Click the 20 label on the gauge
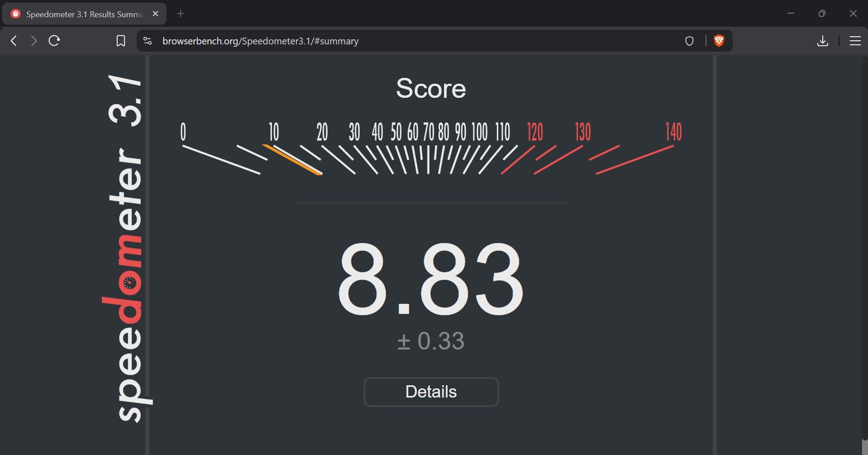The width and height of the screenshot is (868, 455). tap(322, 132)
